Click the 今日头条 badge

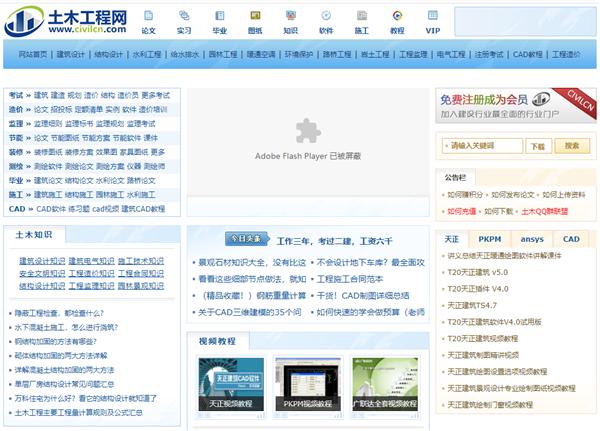[x=247, y=239]
